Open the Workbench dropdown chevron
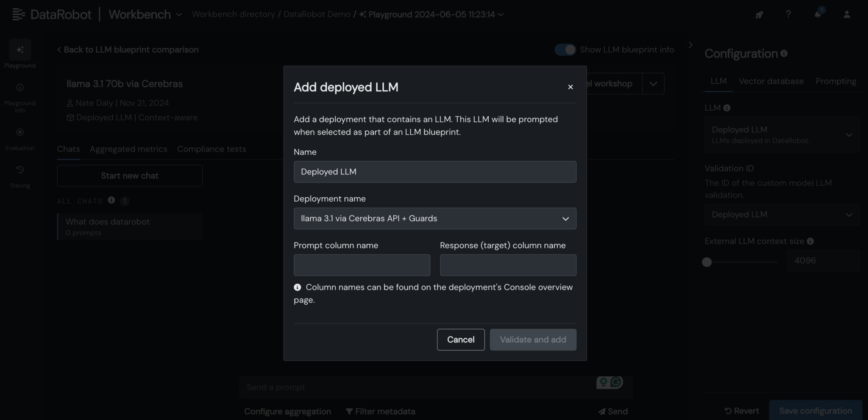The width and height of the screenshot is (868, 420). 179,15
